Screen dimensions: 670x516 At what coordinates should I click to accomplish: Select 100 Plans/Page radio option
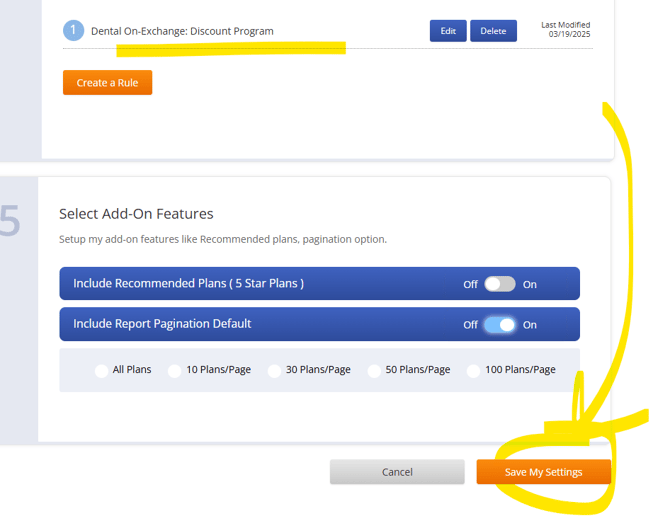[473, 370]
